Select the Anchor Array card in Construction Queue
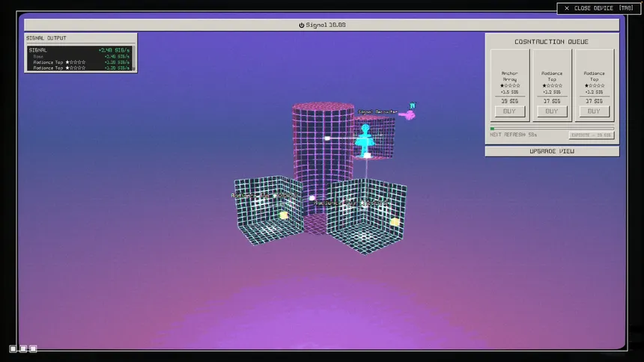Viewport: 644px width, 362px height. point(510,85)
